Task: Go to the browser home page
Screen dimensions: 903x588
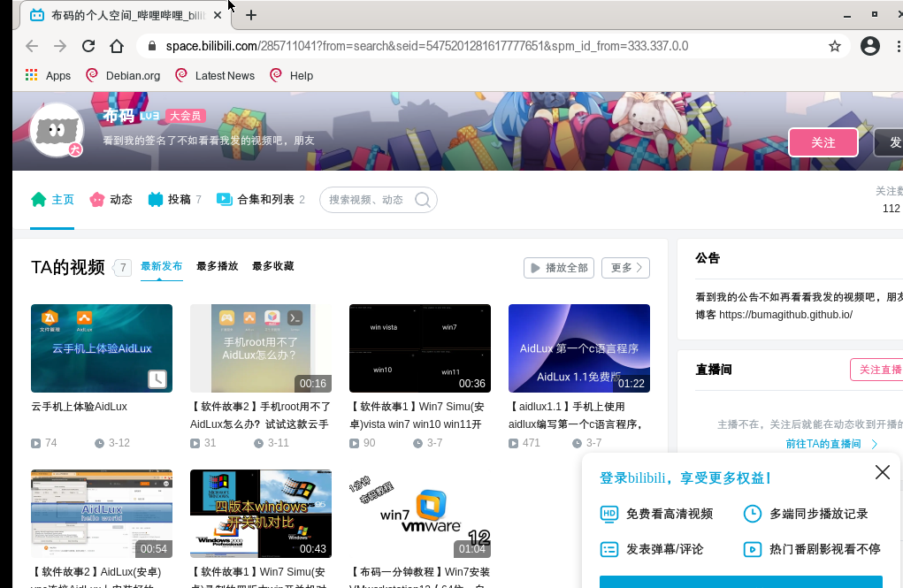Action: [x=117, y=46]
